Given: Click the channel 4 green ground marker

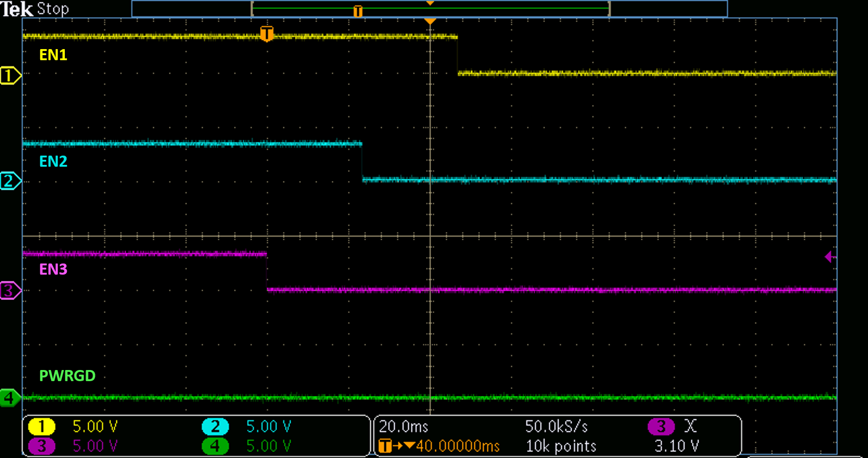Looking at the screenshot, I should (10, 398).
